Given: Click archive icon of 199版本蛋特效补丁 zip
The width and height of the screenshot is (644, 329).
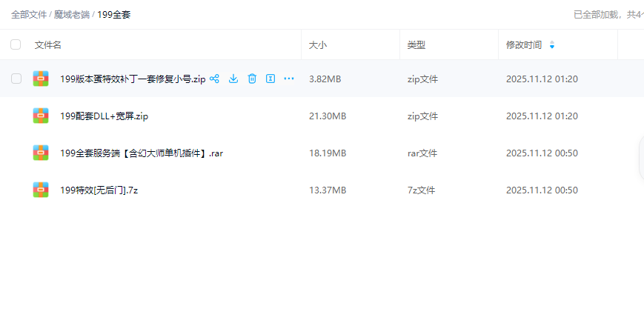Looking at the screenshot, I should click(41, 79).
